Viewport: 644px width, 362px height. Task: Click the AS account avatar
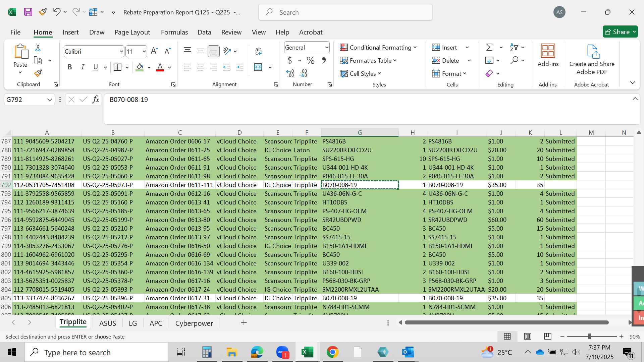tap(559, 12)
